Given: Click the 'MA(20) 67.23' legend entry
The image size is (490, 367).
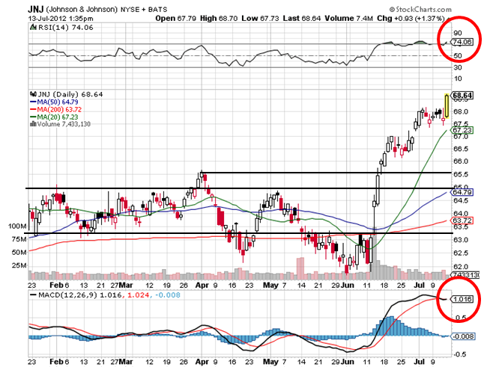Looking at the screenshot, I should pyautogui.click(x=57, y=117).
